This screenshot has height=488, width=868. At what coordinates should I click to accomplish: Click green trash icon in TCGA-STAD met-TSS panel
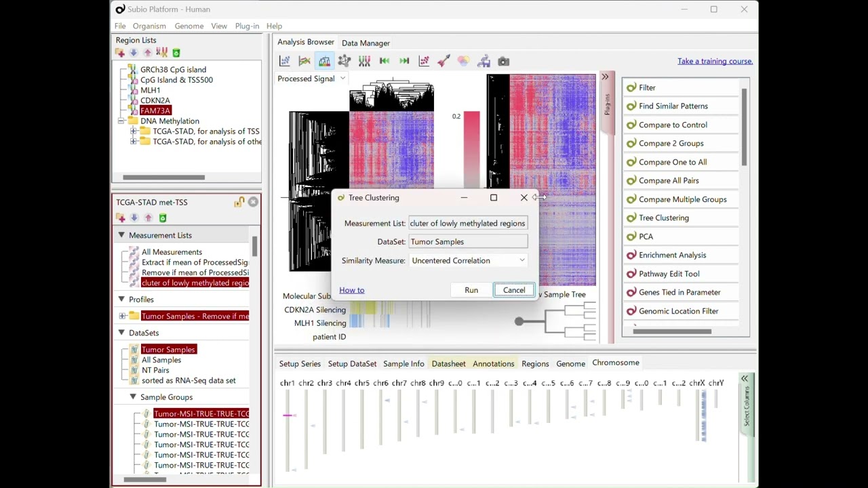163,218
